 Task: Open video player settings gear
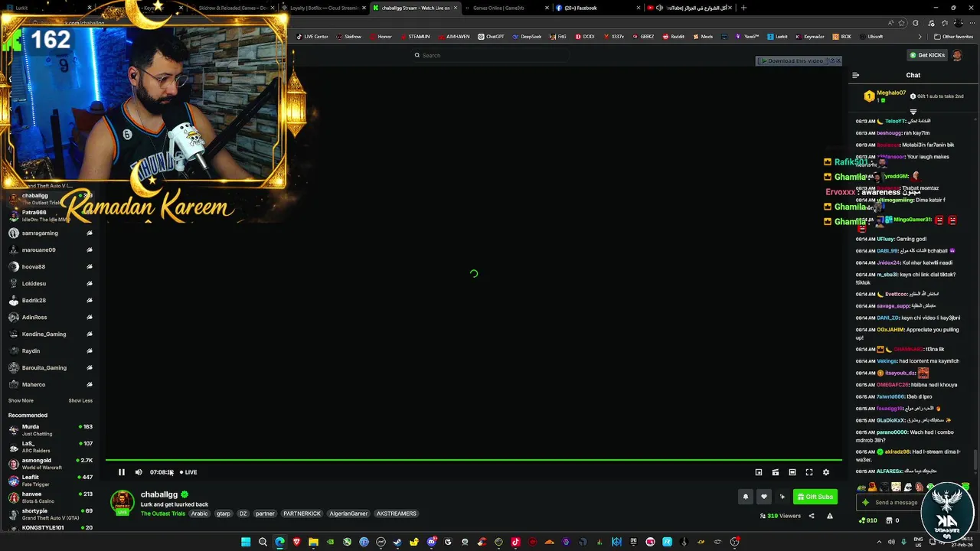click(x=826, y=472)
